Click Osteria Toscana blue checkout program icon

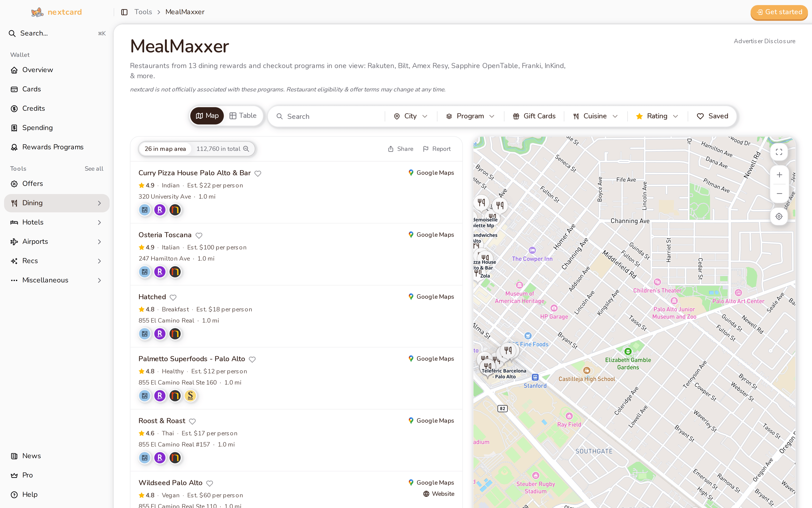[x=145, y=272]
